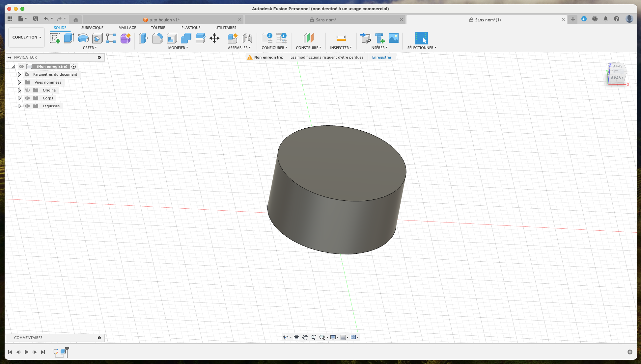The height and width of the screenshot is (364, 641).
Task: Select the Rectangular Pattern tool
Action: pyautogui.click(x=111, y=38)
